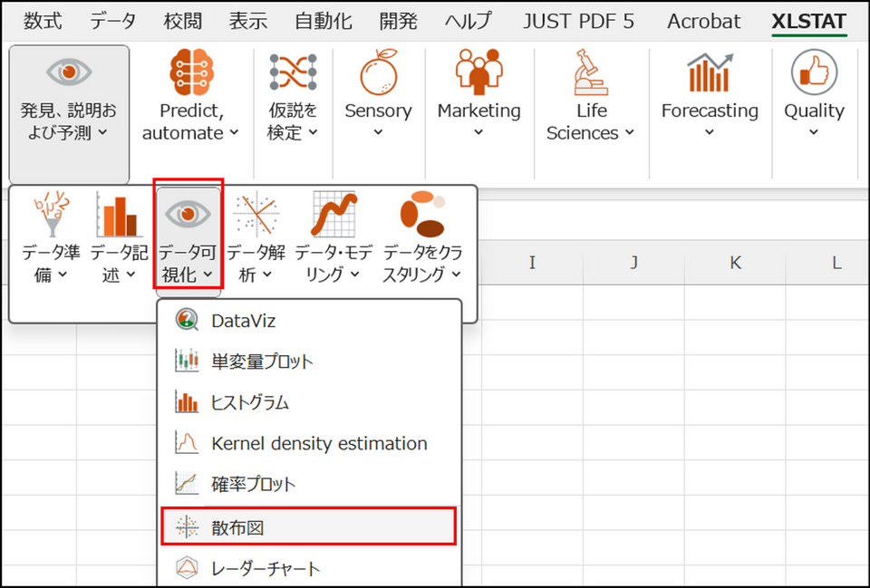870x588 pixels.
Task: Expand the 発見、説明および予測 dropdown arrow
Action: click(x=102, y=132)
